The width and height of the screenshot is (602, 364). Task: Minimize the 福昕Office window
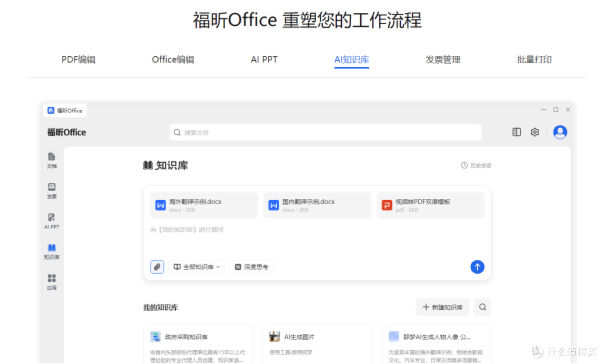[543, 109]
